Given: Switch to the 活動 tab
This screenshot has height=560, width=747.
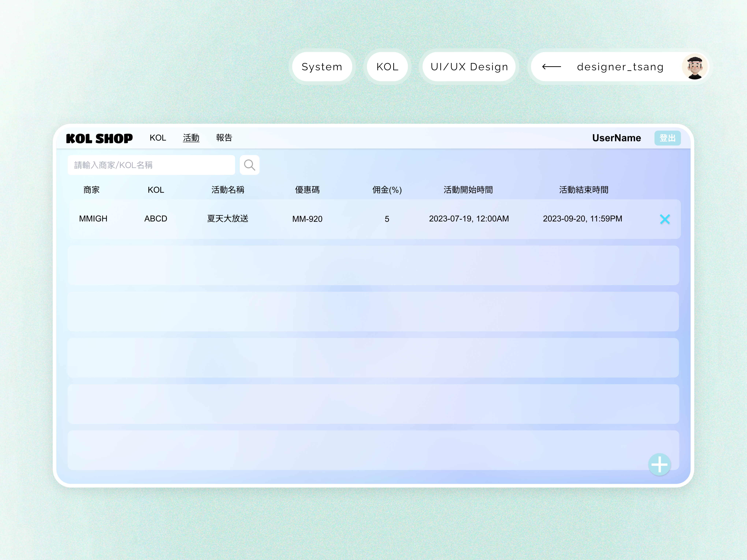Looking at the screenshot, I should click(191, 138).
